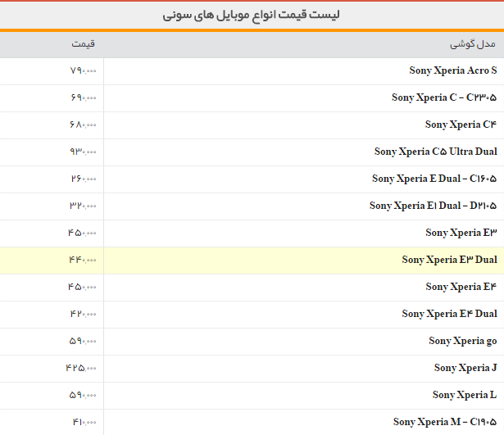
Task: Select Sony Xperia E۳ (non-Dual) model name
Action: pos(461,233)
